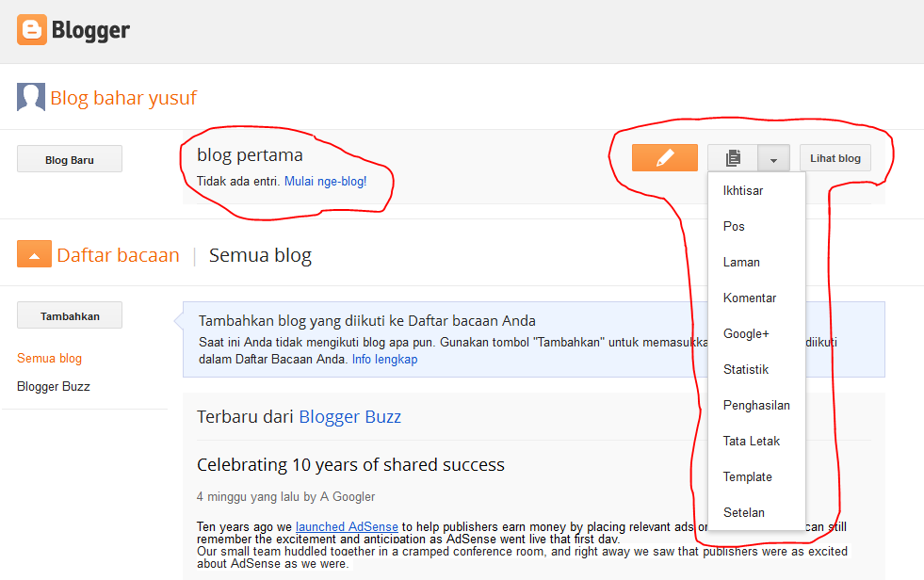Screen dimensions: 924x580
Task: Select Penghasilan menu entry
Action: click(756, 406)
